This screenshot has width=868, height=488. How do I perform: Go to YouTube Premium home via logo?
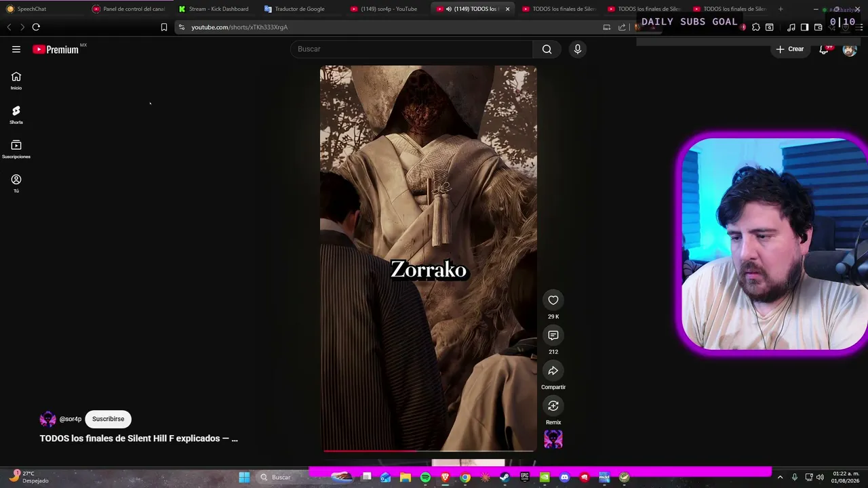coord(56,49)
